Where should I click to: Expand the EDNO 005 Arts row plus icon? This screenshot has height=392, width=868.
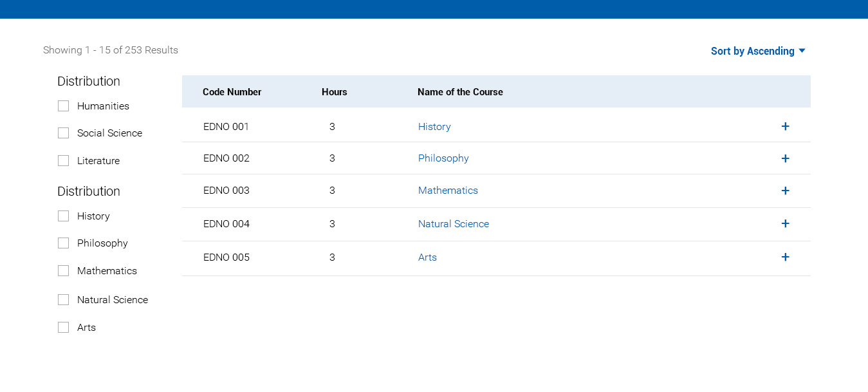(785, 257)
